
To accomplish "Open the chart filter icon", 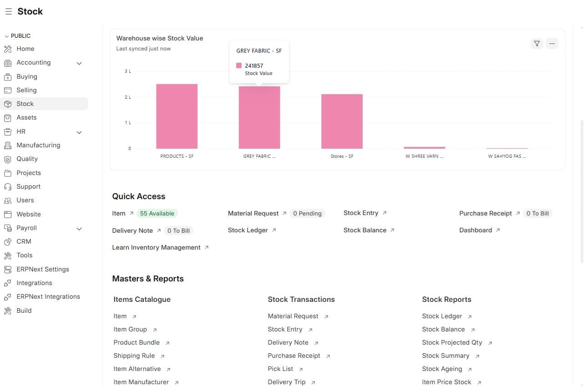I will [537, 43].
